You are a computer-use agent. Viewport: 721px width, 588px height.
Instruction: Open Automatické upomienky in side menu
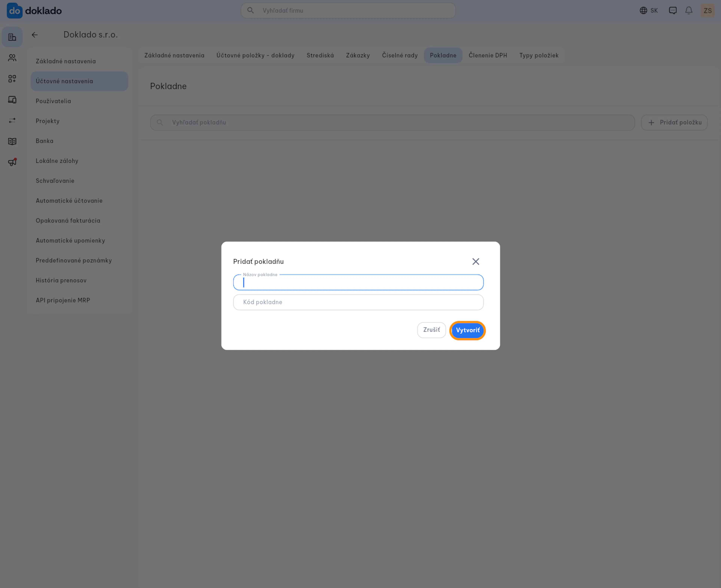point(79,240)
